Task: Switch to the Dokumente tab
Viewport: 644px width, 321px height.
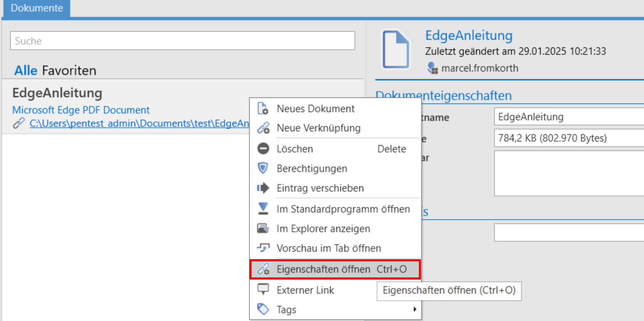Action: pos(36,8)
